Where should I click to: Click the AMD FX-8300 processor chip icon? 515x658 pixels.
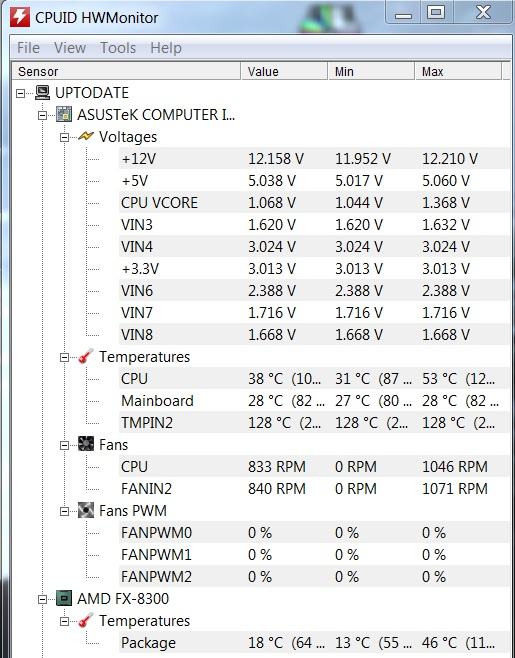pos(64,598)
